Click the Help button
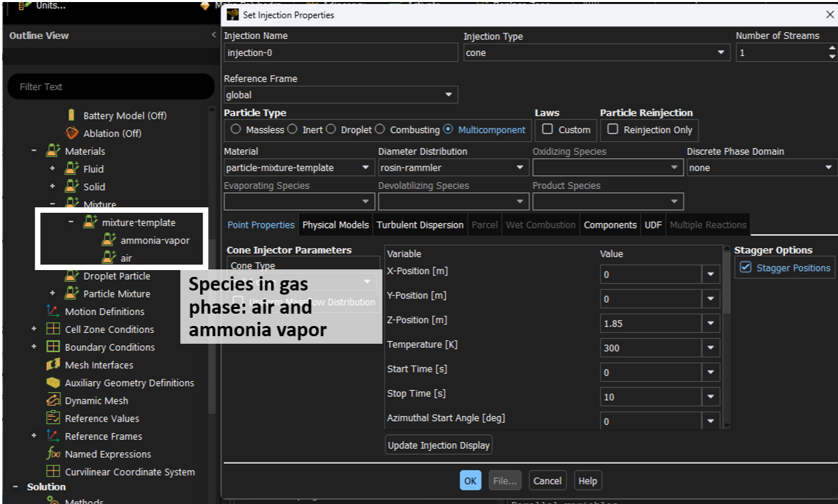This screenshot has width=838, height=504. pos(588,481)
